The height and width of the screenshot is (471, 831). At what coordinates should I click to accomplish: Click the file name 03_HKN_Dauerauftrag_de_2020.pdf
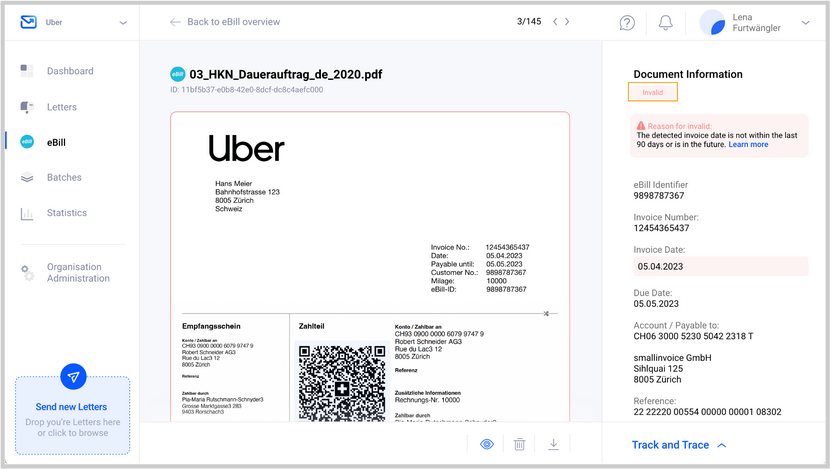click(286, 74)
